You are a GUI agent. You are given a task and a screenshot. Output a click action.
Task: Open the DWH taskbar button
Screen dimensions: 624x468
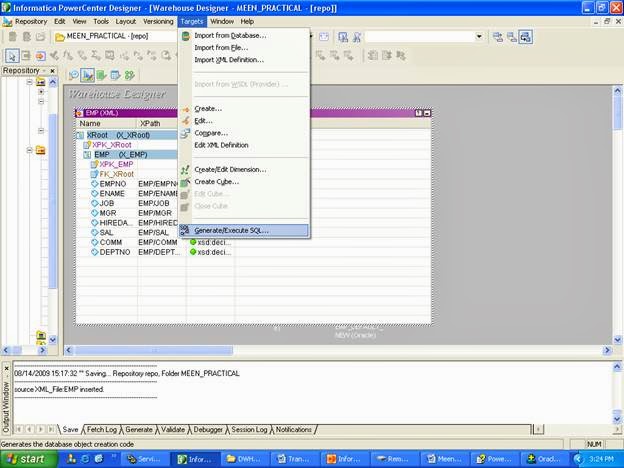[245, 459]
